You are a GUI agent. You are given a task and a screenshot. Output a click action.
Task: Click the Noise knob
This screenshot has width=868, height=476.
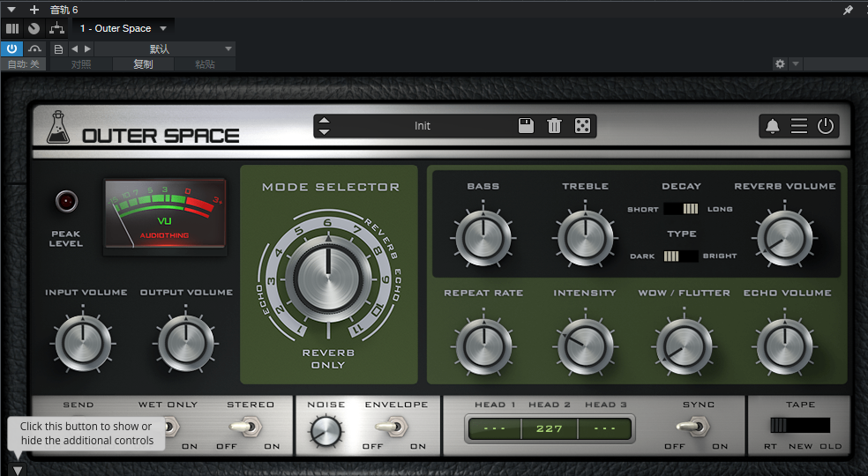click(x=326, y=431)
